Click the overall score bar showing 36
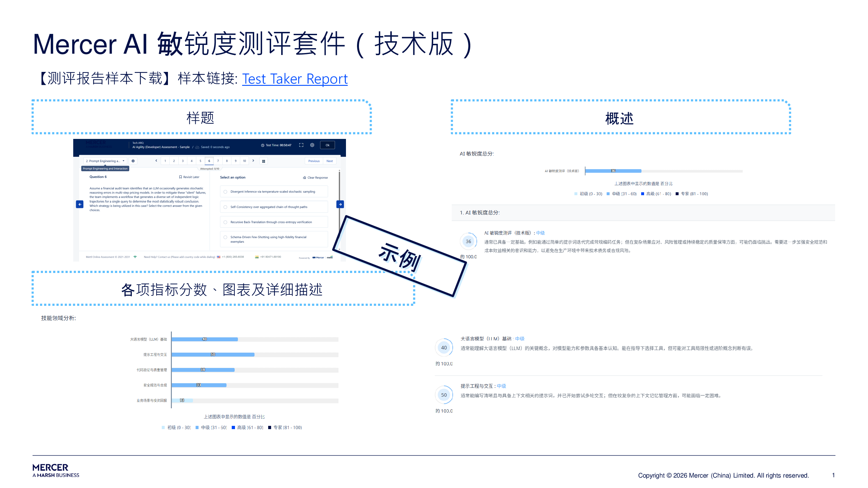Image resolution: width=868 pixels, height=488 pixels. click(x=613, y=171)
